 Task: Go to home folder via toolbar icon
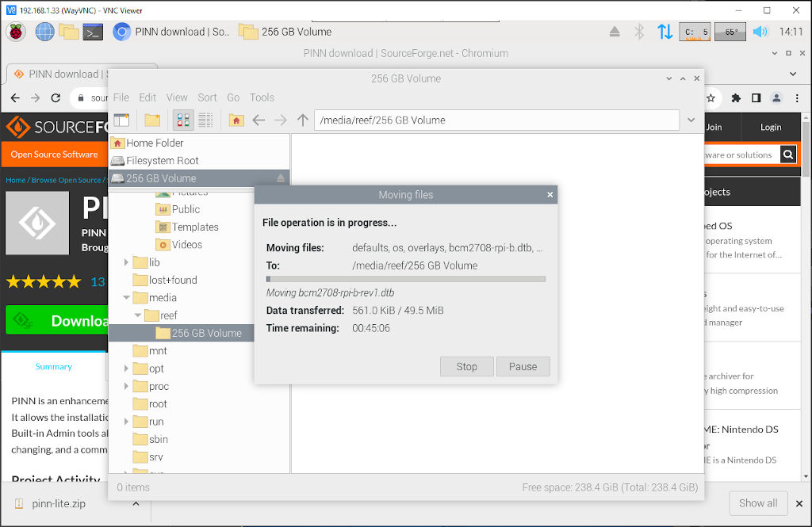(x=236, y=120)
